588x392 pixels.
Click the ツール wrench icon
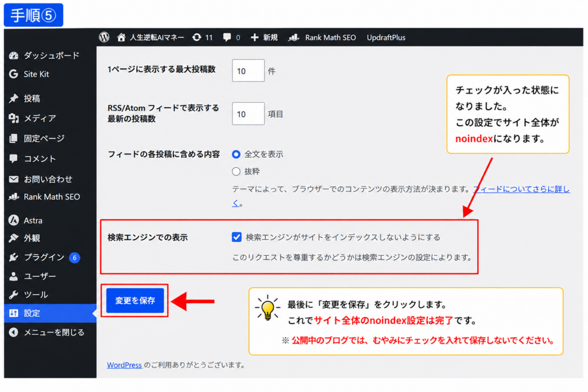coord(14,294)
